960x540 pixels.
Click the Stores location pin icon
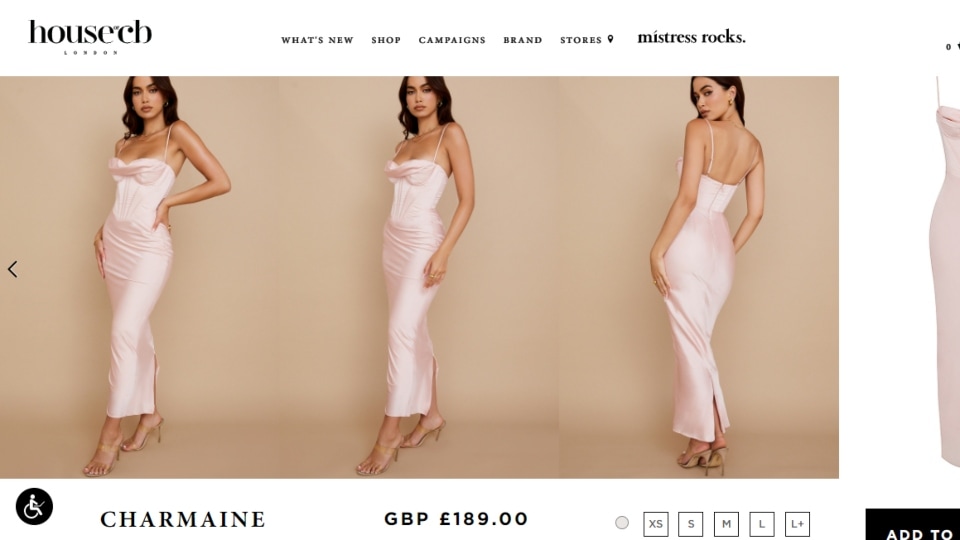pos(610,39)
